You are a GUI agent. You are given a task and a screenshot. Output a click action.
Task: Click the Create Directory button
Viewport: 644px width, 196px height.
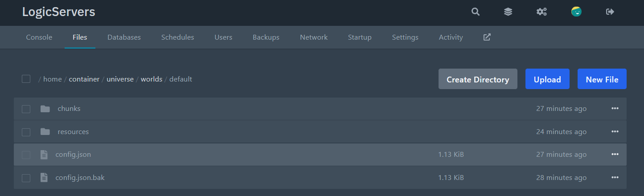[x=478, y=79]
